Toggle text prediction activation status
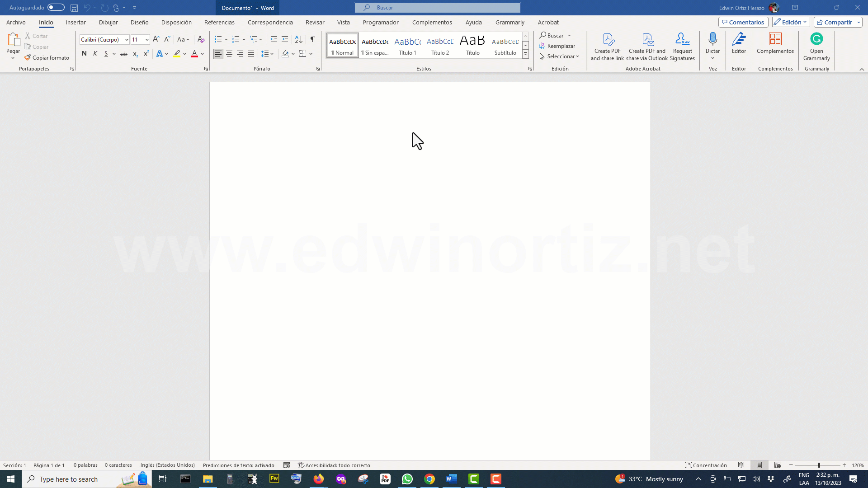 238,465
